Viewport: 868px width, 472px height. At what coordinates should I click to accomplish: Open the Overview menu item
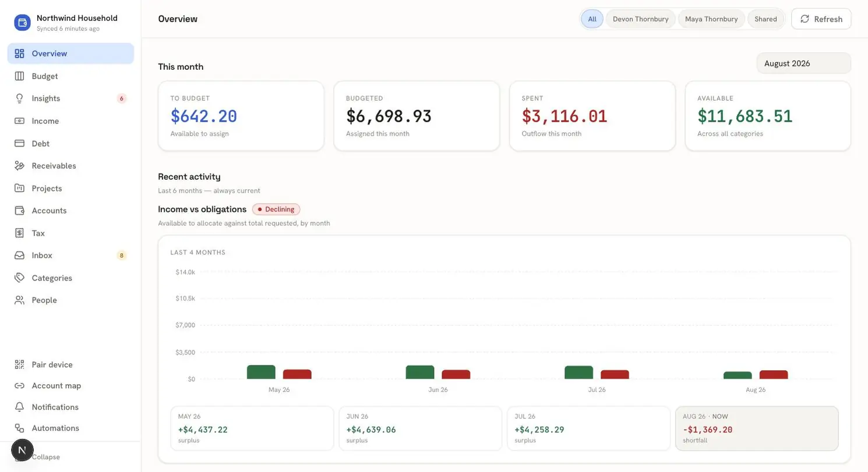(x=70, y=54)
